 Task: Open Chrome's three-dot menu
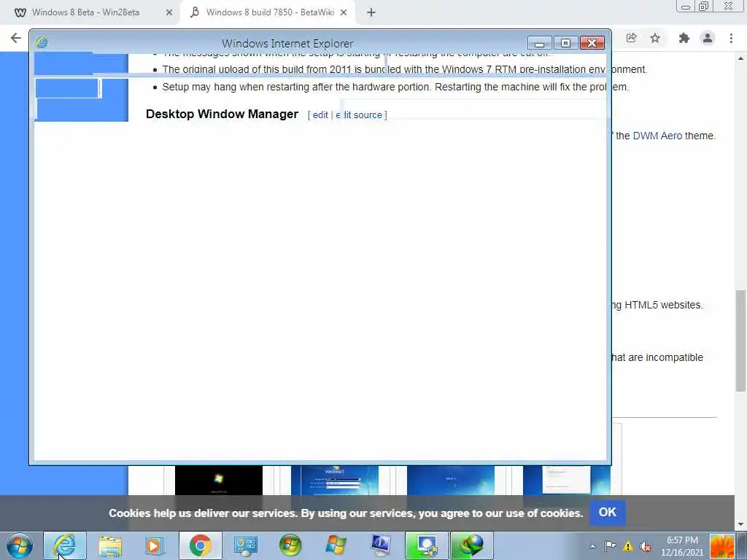[x=731, y=38]
